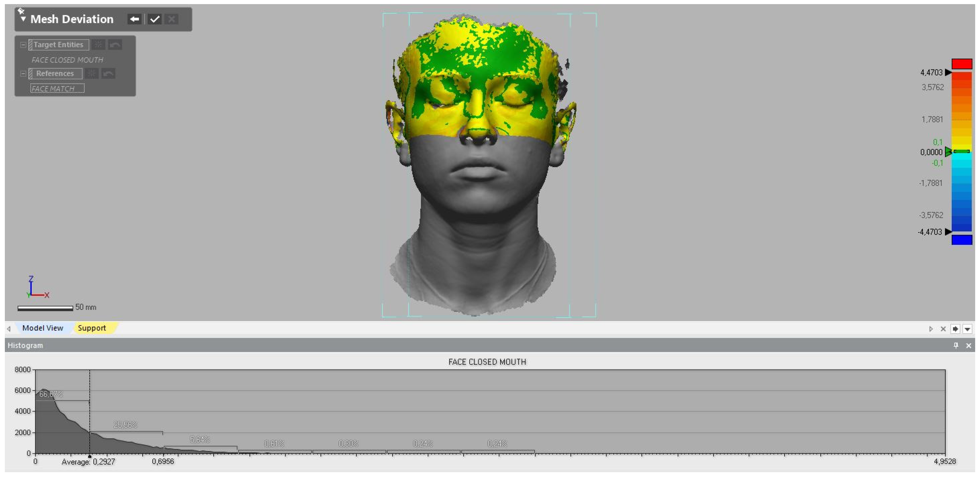980x477 pixels.
Task: Collapse the Mesh Deviation panel triangle
Action: pyautogui.click(x=23, y=19)
